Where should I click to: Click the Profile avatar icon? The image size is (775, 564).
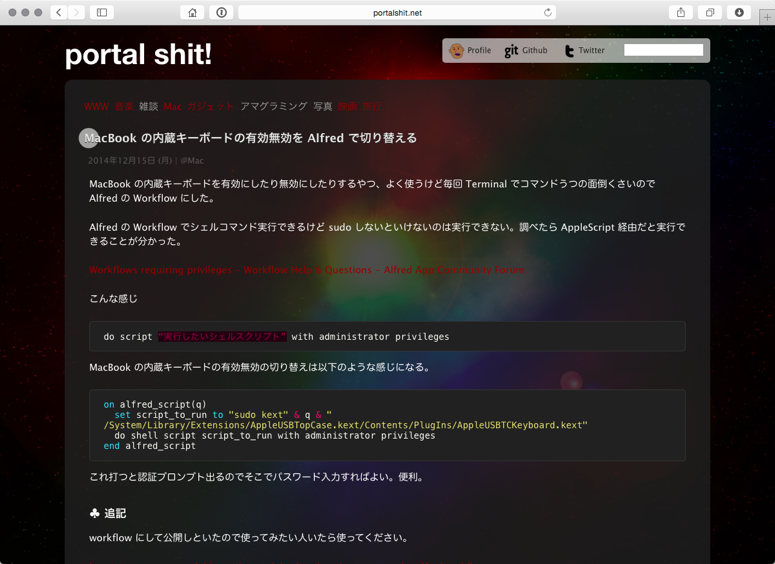pos(456,50)
